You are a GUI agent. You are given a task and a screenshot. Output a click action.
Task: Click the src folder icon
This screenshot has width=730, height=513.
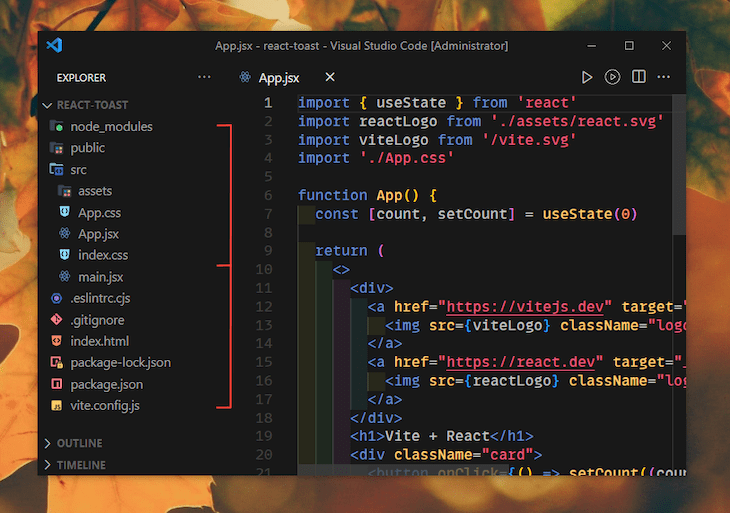click(57, 169)
